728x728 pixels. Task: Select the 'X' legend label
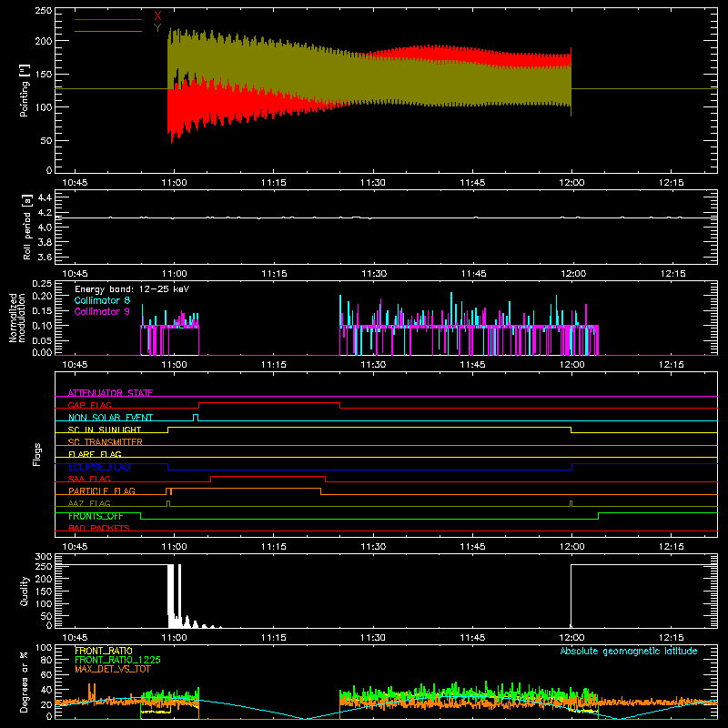pos(157,16)
